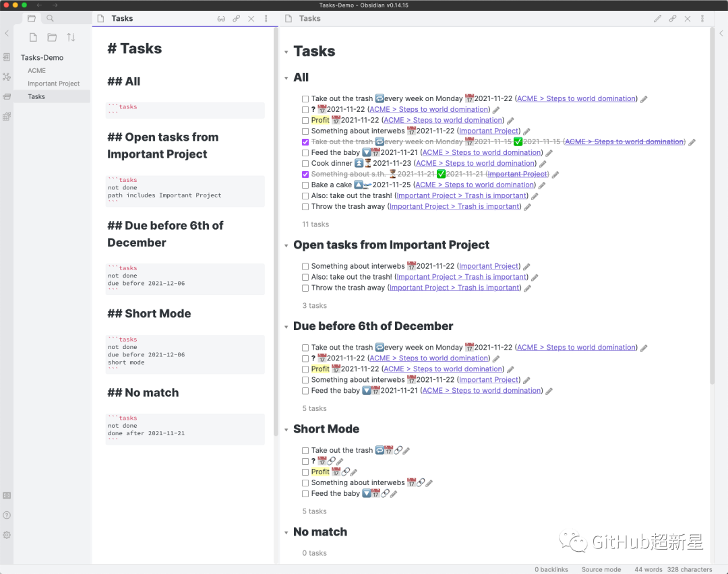Open the help icon in the ribbon
This screenshot has height=574, width=728.
(x=7, y=515)
